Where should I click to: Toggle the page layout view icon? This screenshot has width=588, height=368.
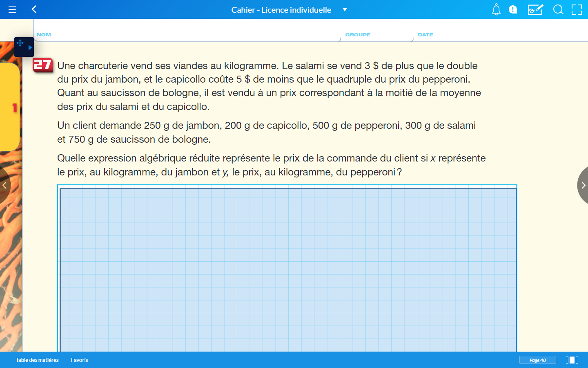pyautogui.click(x=572, y=360)
